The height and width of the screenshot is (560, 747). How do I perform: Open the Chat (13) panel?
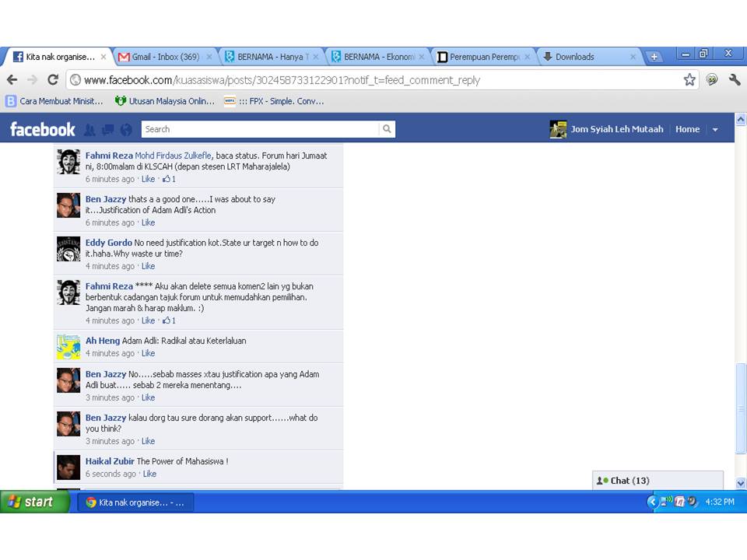pos(658,481)
